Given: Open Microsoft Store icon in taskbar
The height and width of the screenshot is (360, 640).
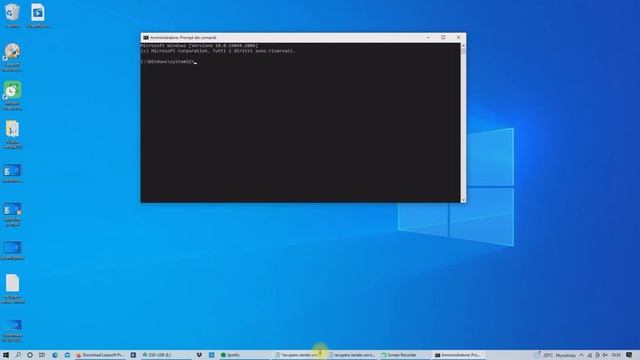Looking at the screenshot, I should coord(67,355).
